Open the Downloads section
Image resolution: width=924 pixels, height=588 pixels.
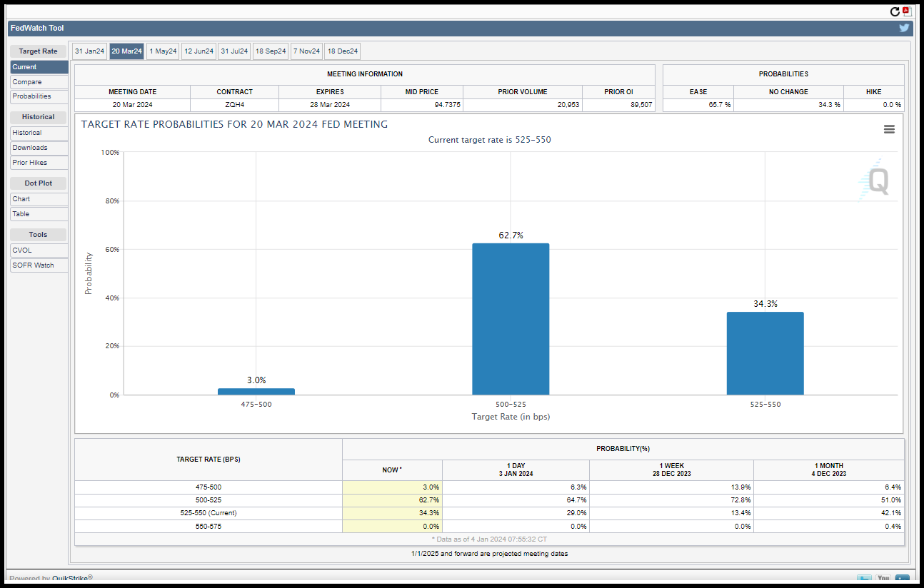click(39, 148)
